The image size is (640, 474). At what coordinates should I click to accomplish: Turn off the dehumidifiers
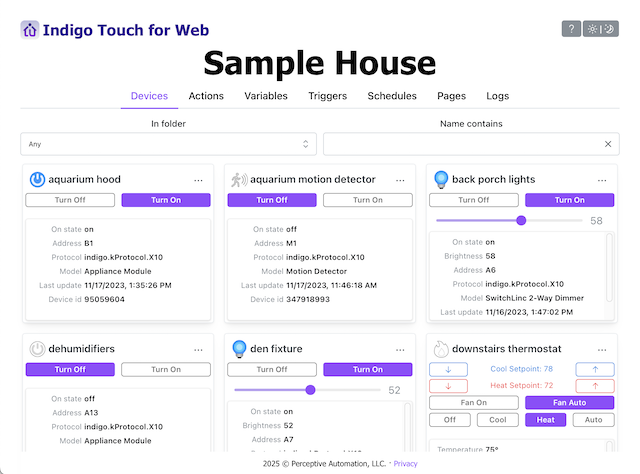pos(70,369)
